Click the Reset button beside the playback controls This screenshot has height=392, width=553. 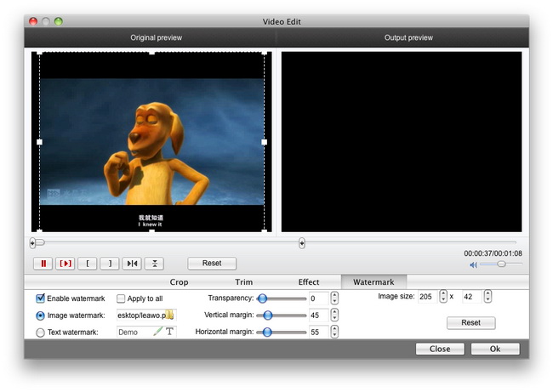[212, 264]
